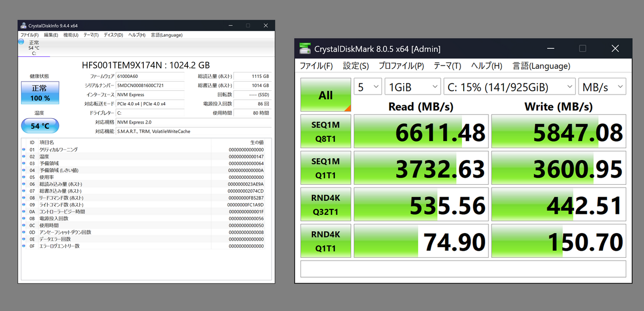Start the SEQ1M Q1T1 test
The width and height of the screenshot is (644, 311).
[x=326, y=167]
